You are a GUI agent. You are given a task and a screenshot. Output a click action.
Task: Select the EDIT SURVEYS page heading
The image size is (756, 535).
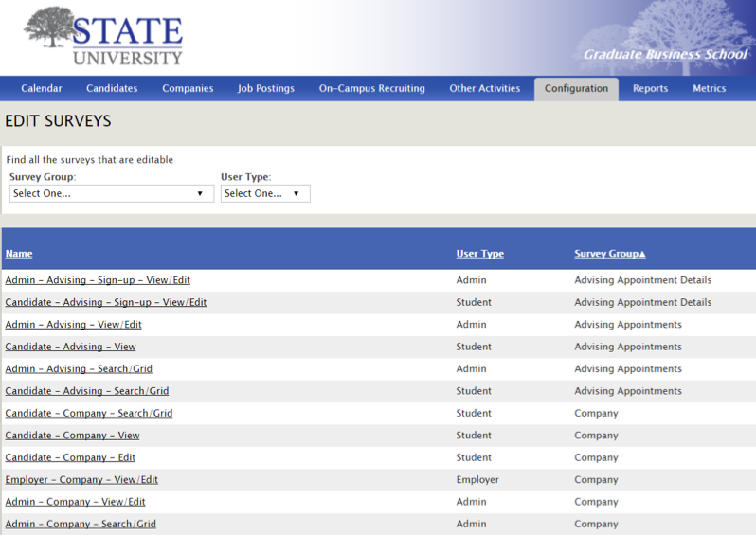(x=58, y=120)
